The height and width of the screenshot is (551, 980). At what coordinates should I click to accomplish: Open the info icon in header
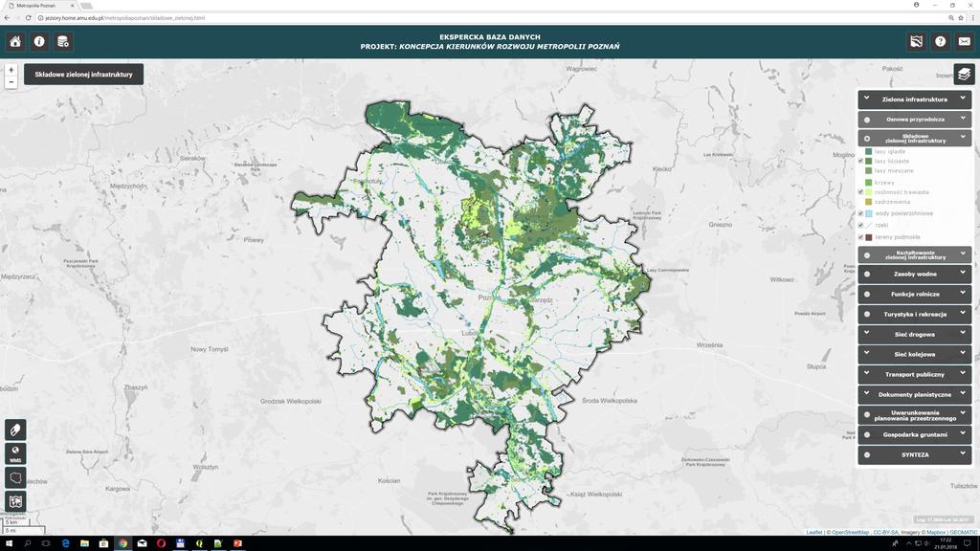pyautogui.click(x=39, y=42)
